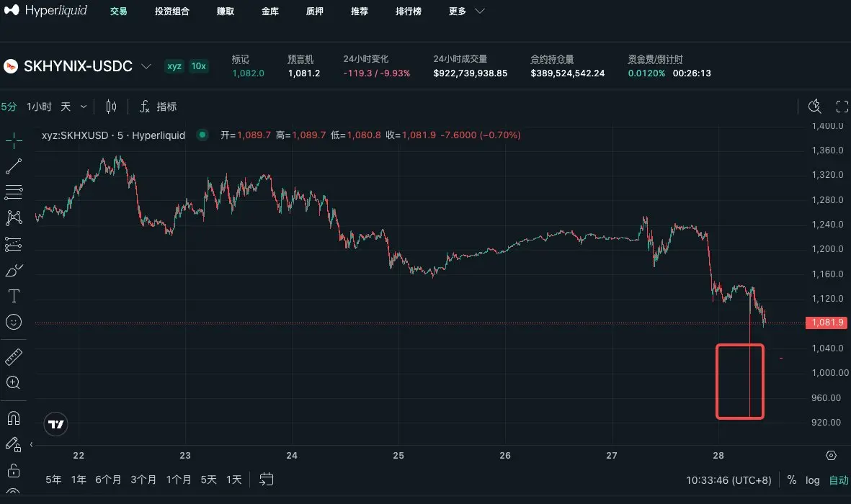
Task: Set the chart range to 1个月
Action: click(178, 480)
